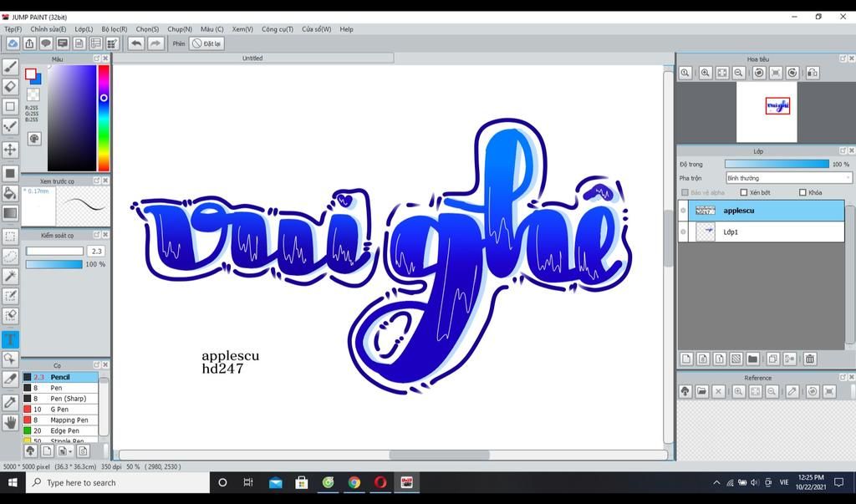856x504 pixels.
Task: Open the Windows Start menu
Action: point(13,483)
